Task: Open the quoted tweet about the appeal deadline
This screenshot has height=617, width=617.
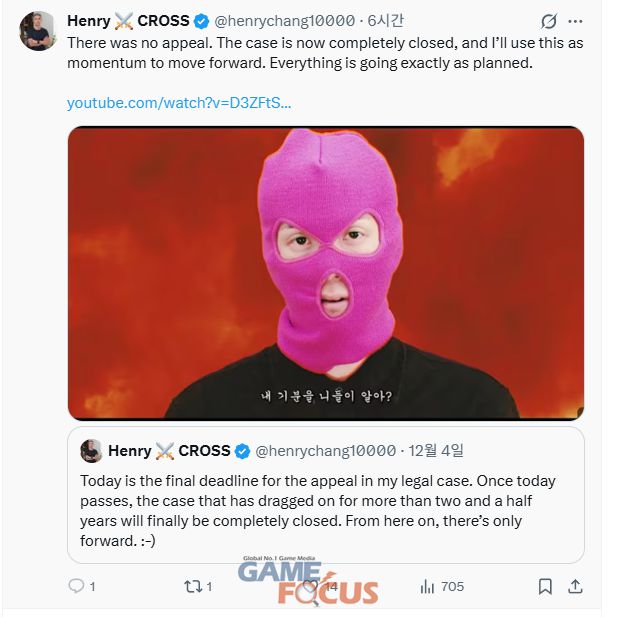Action: point(325,510)
